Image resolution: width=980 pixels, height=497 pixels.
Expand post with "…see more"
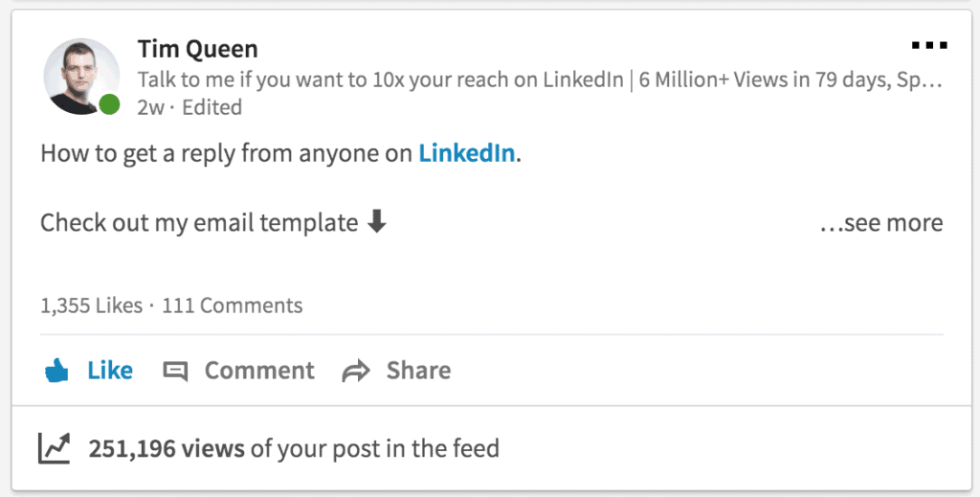pyautogui.click(x=881, y=223)
